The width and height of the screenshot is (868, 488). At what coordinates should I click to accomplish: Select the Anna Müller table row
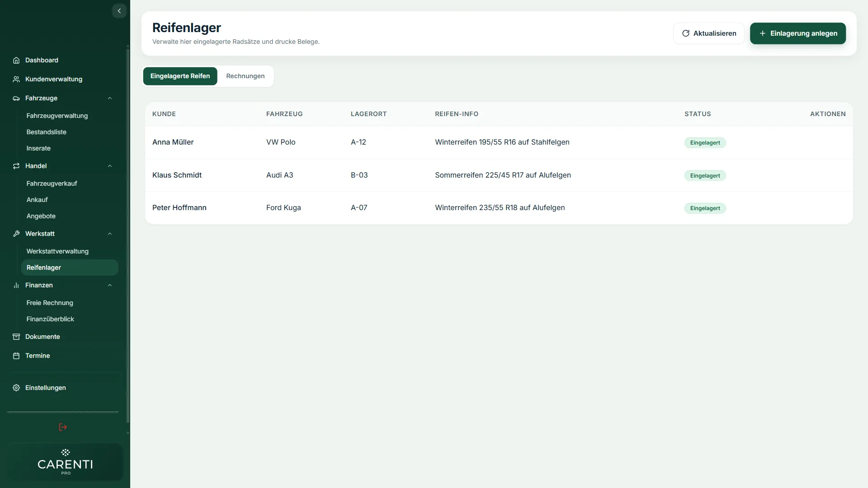[499, 142]
